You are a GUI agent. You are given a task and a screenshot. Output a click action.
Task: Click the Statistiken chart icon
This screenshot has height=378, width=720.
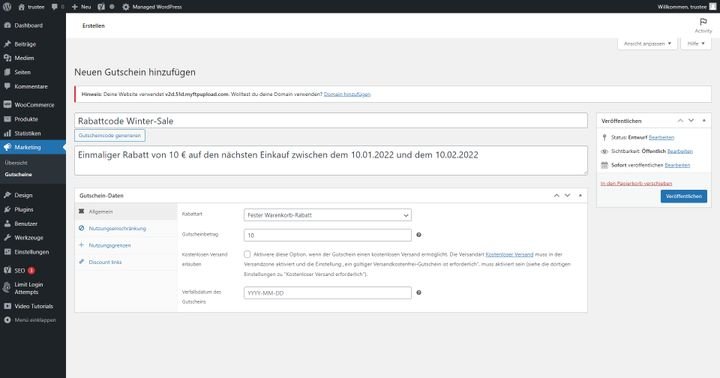pos(7,133)
